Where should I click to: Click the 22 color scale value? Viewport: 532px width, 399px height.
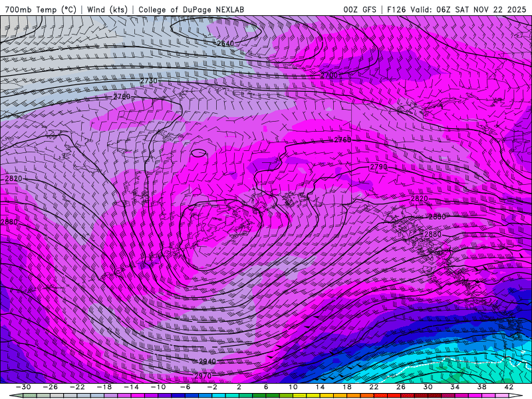[x=374, y=387]
